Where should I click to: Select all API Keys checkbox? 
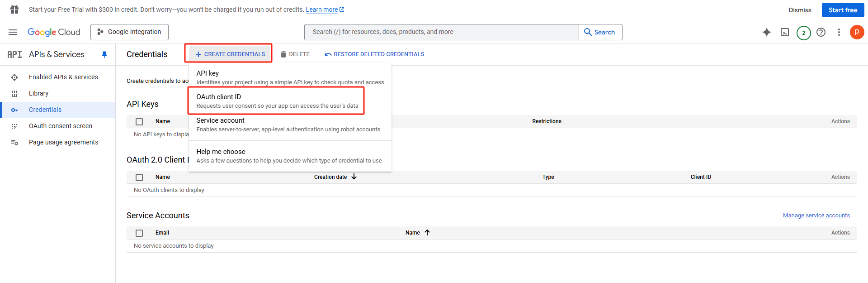(139, 122)
